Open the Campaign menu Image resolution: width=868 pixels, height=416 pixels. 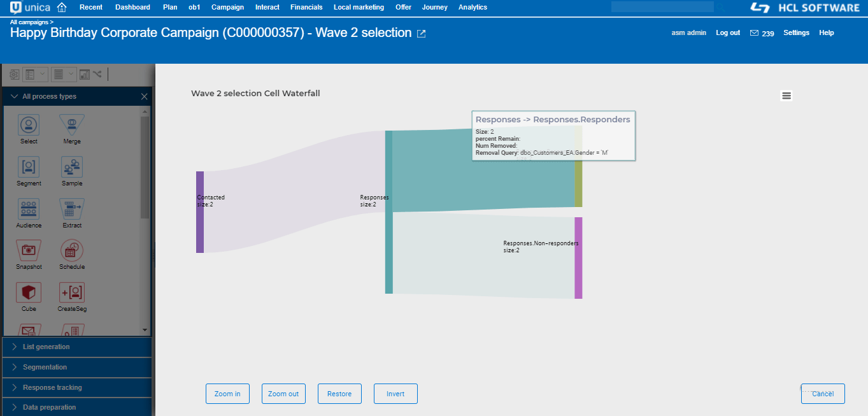[227, 8]
